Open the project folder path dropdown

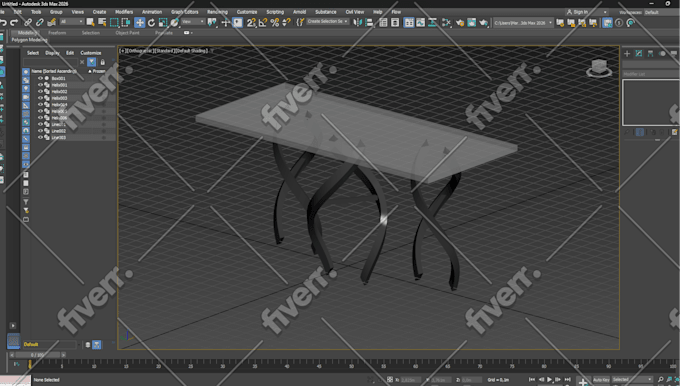point(523,23)
